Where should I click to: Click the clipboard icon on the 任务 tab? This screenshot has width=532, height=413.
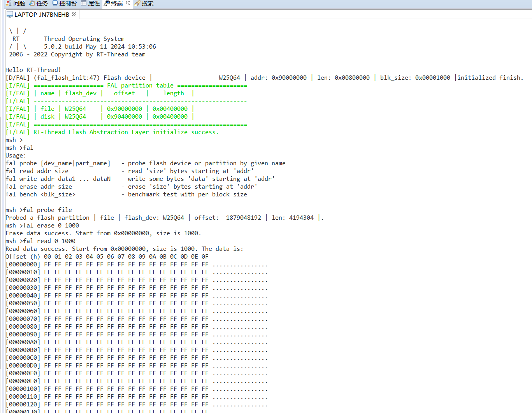(32, 3)
